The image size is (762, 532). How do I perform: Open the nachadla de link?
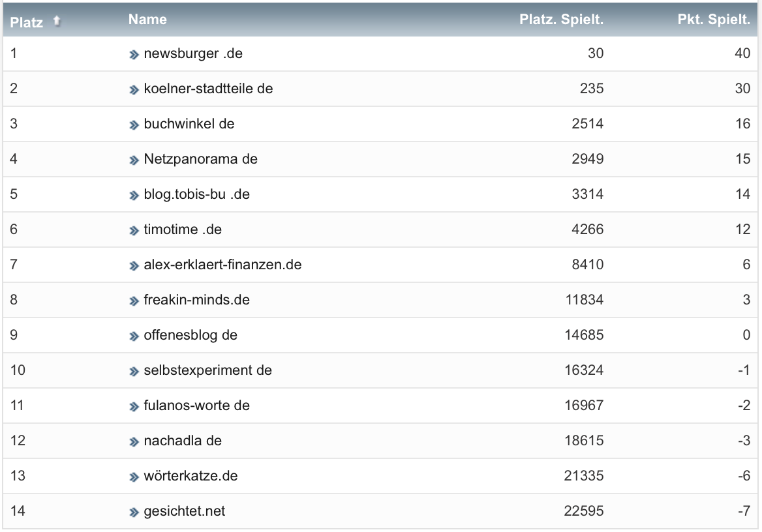(183, 441)
